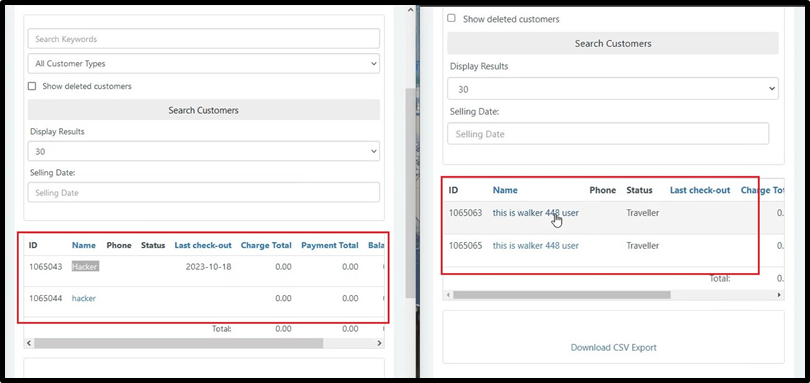
Task: Sort by Charge Total, left window
Action: [x=266, y=246]
